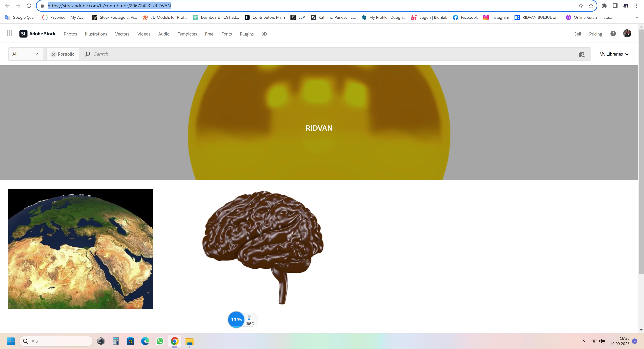Bookmark this page with star icon
Viewport: 644px width, 349px height.
[x=591, y=6]
